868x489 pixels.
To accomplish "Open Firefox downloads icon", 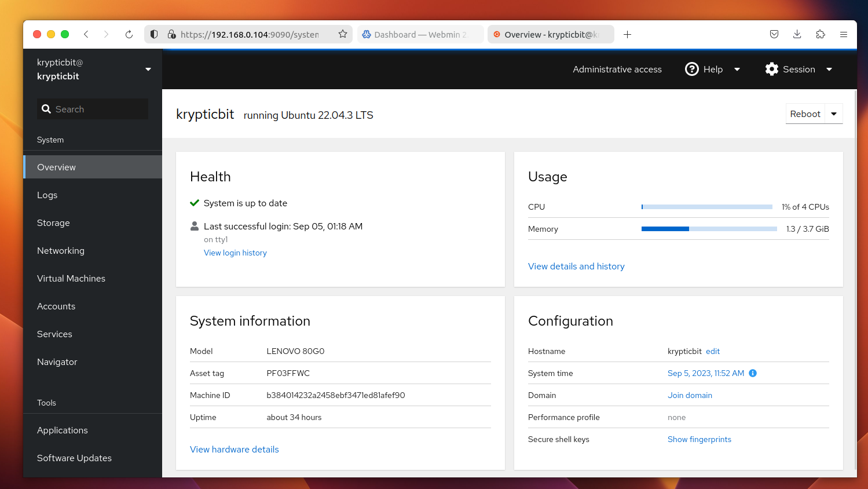I will pos(797,34).
